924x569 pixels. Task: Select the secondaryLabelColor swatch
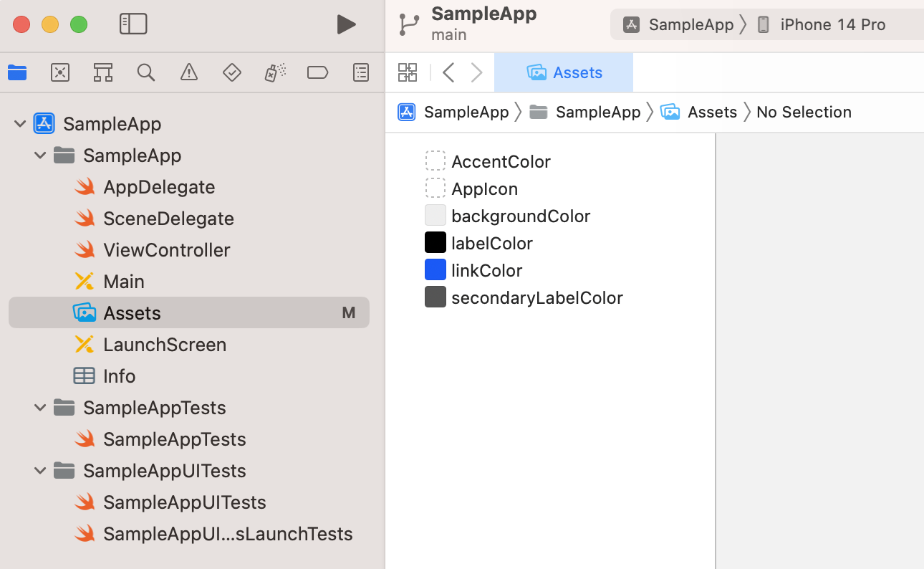coord(435,297)
